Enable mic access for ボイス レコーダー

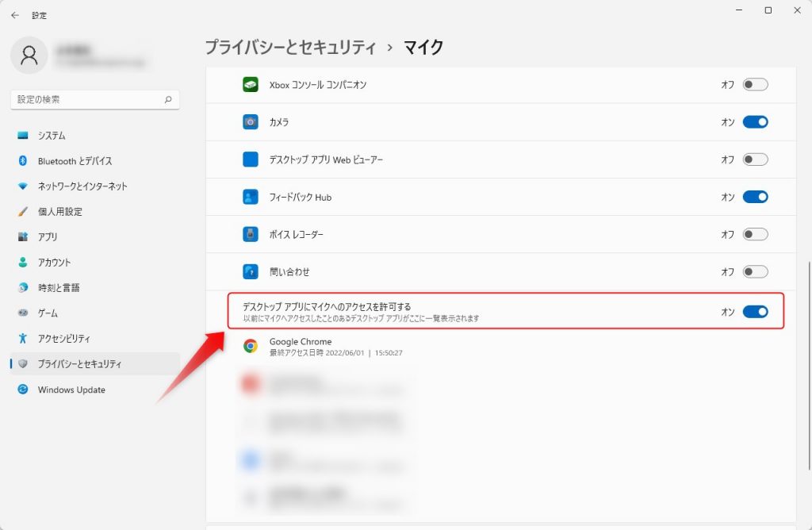click(755, 234)
